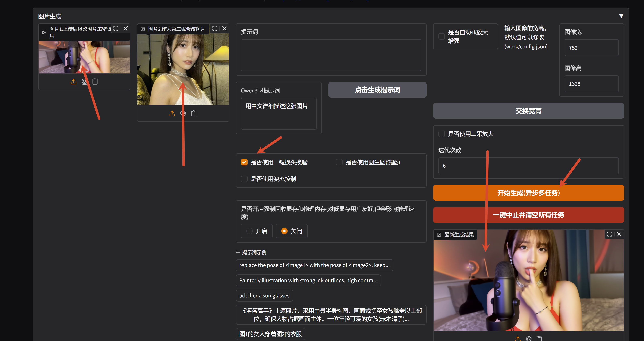
Task: Click clipboard paste icon under image 2
Action: pos(194,113)
